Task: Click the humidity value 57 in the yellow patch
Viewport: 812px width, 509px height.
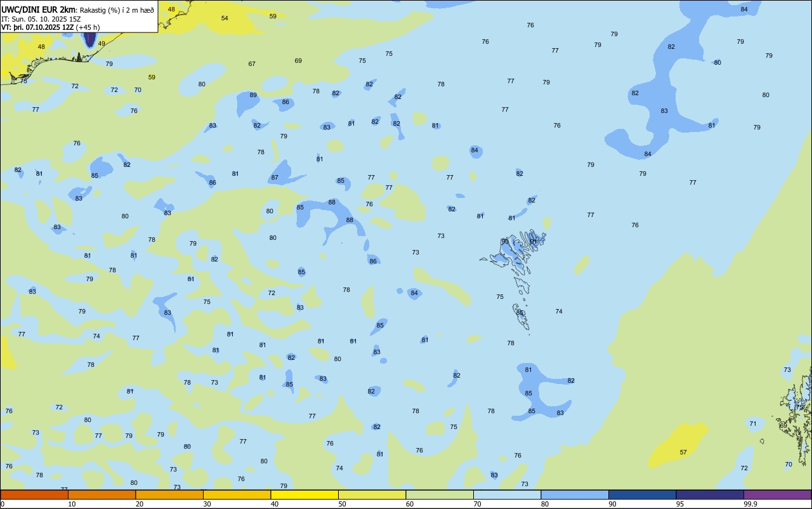Action: [683, 453]
